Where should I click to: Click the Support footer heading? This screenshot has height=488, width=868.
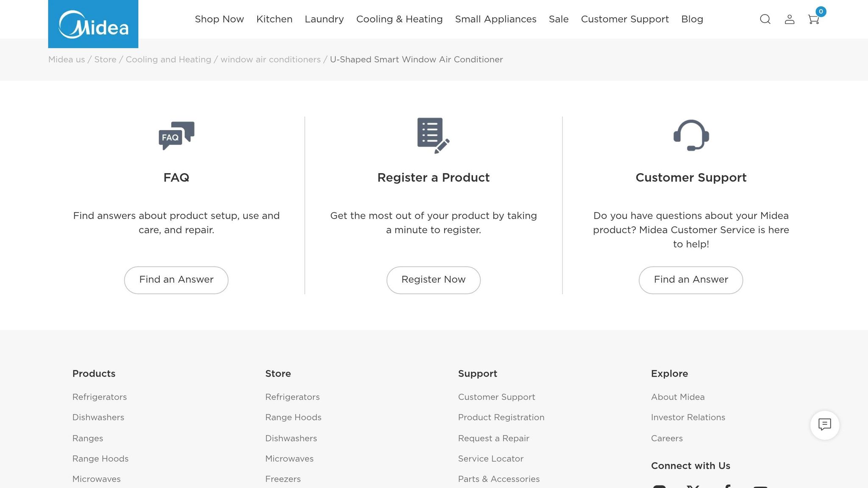click(478, 374)
